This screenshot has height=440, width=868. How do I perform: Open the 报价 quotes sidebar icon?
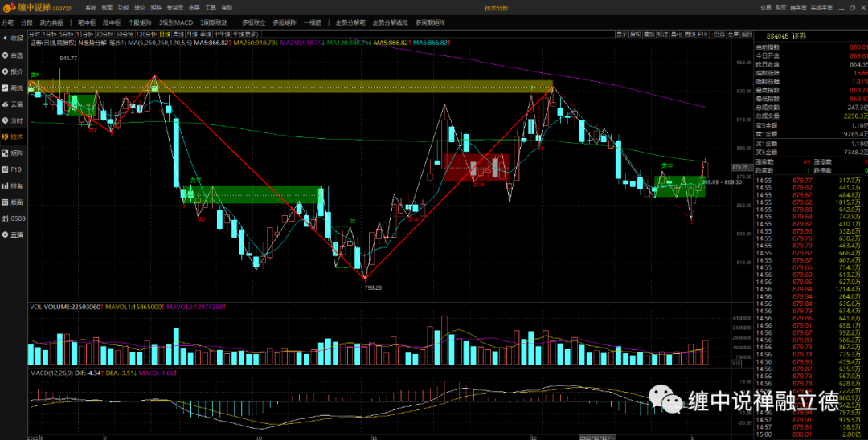click(x=14, y=71)
